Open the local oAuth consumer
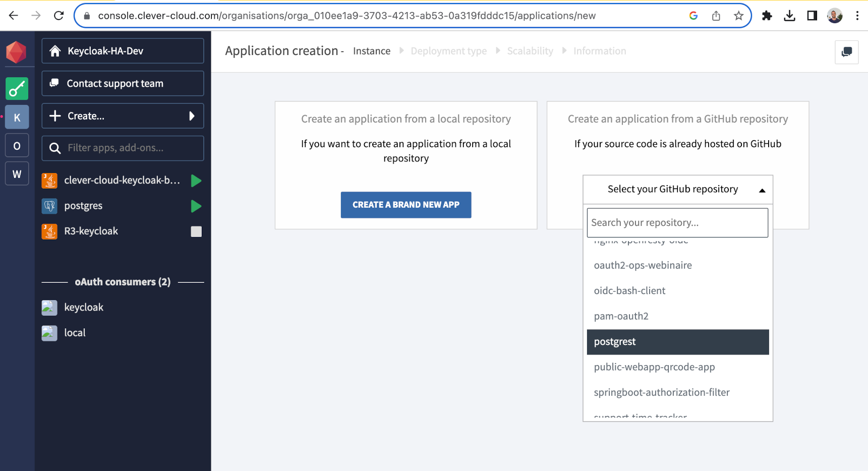Screen dimensions: 868x471 [x=75, y=333]
